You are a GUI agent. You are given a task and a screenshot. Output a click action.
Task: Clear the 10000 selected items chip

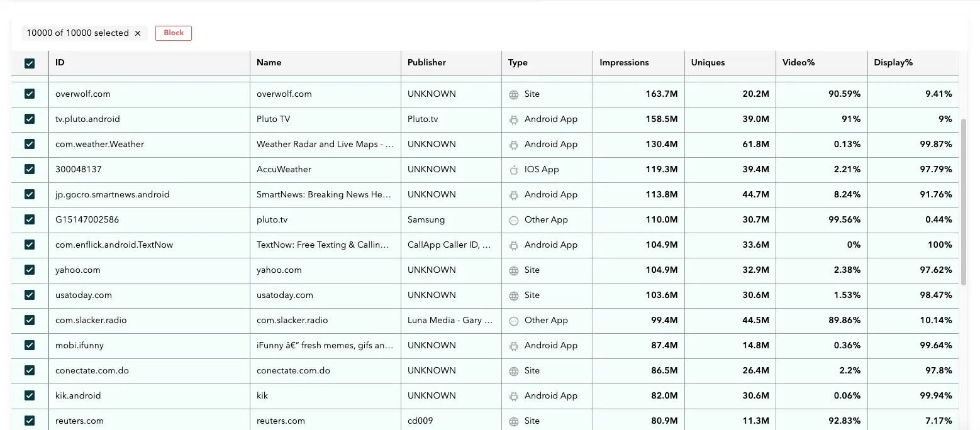tap(138, 33)
